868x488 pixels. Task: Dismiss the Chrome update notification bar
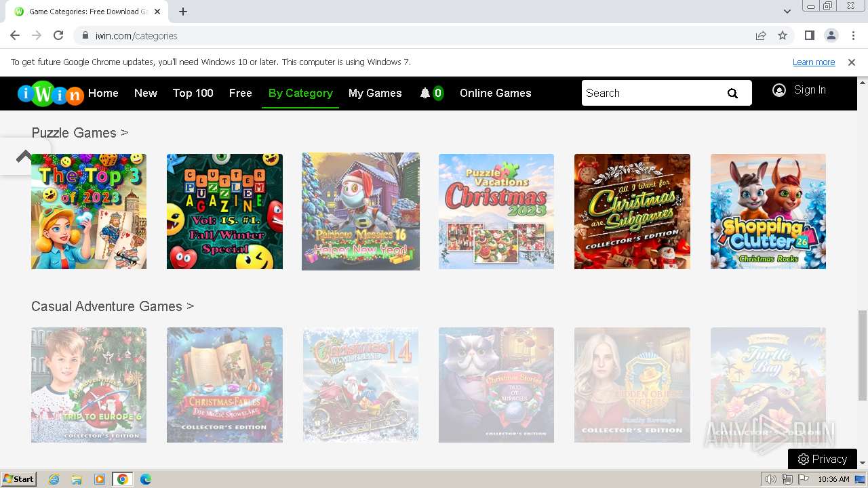click(x=852, y=62)
